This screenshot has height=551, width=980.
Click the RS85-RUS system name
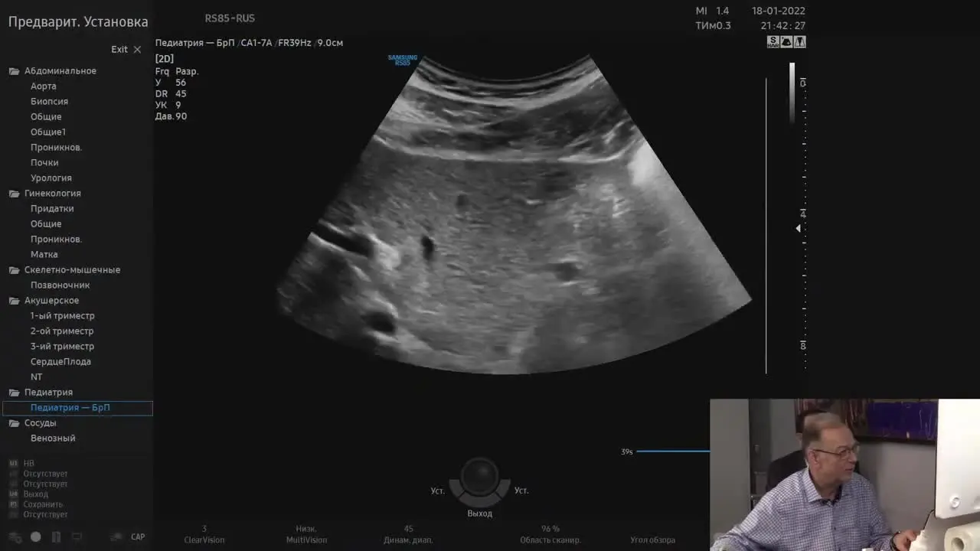(x=230, y=18)
